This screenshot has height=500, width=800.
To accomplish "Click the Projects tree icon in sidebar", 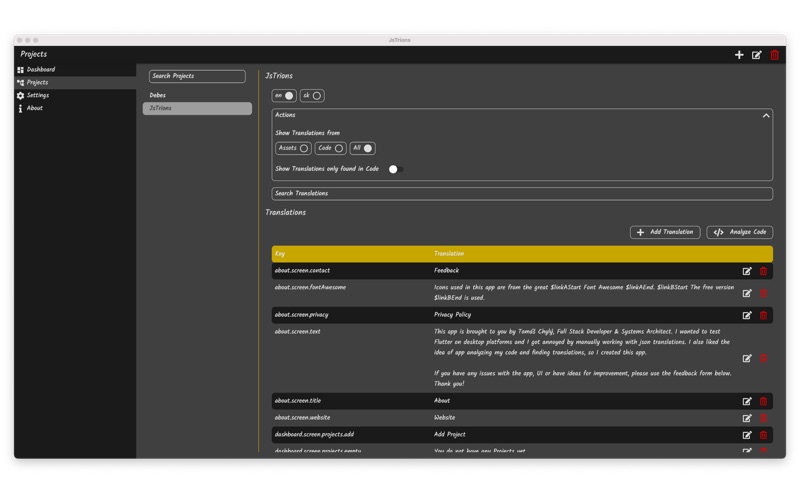I will pos(20,83).
